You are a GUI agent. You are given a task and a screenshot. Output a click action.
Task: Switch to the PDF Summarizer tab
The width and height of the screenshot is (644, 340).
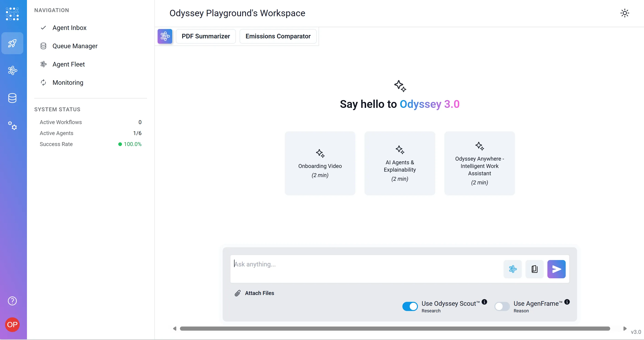coord(206,36)
